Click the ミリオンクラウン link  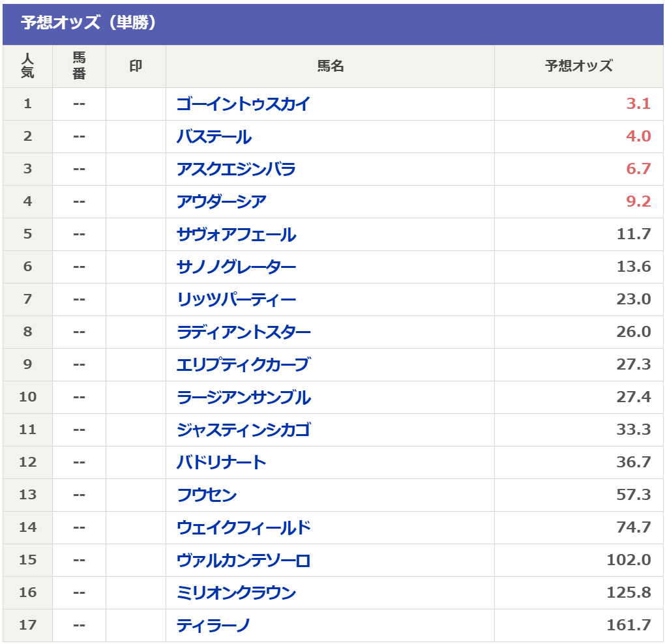236,593
